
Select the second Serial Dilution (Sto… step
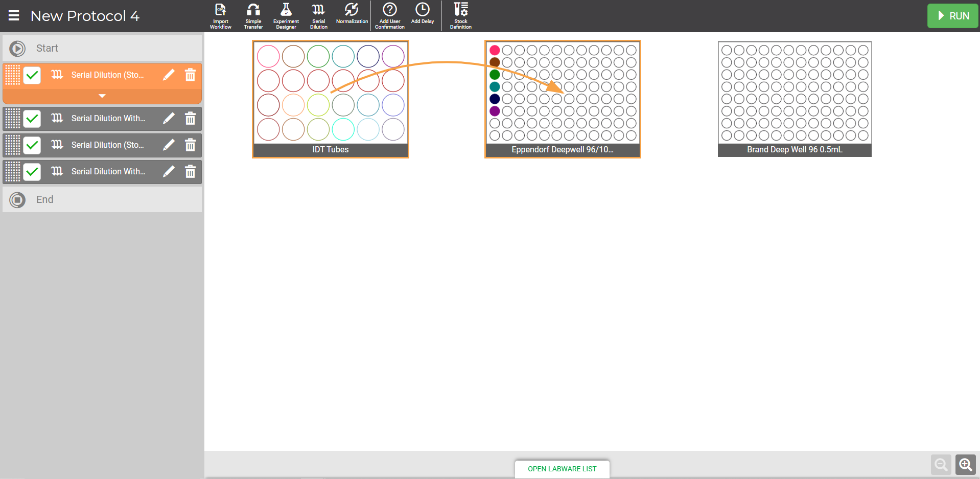pyautogui.click(x=102, y=145)
